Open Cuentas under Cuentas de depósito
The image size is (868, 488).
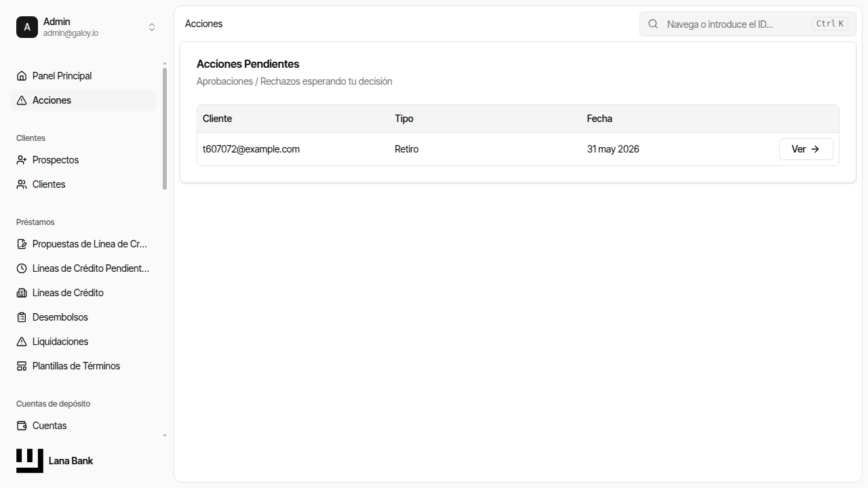(x=83, y=426)
